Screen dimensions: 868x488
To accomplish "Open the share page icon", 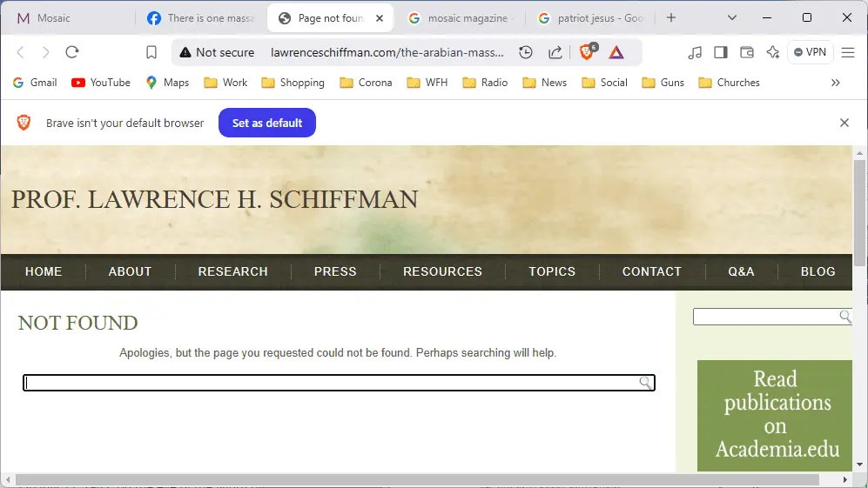I will [555, 52].
